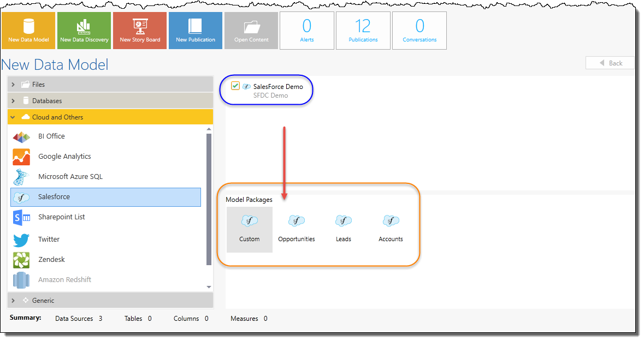Open the New Data Discovery tile
The width and height of the screenshot is (644, 341).
tap(84, 31)
